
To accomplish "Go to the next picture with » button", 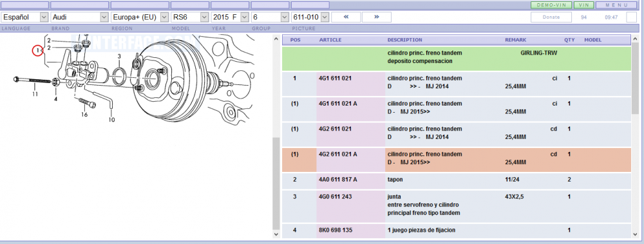I will pos(377,17).
